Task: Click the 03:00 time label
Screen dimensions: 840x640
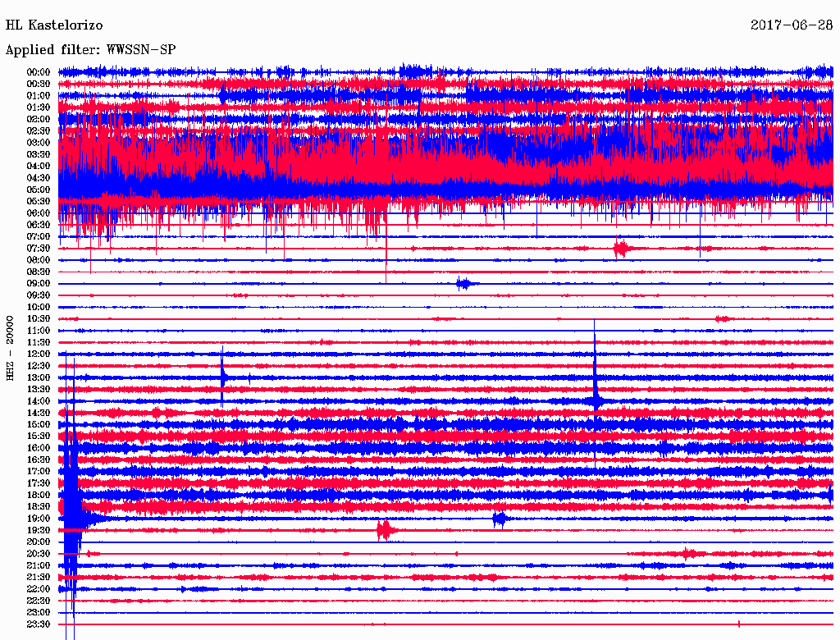Action: [39, 143]
